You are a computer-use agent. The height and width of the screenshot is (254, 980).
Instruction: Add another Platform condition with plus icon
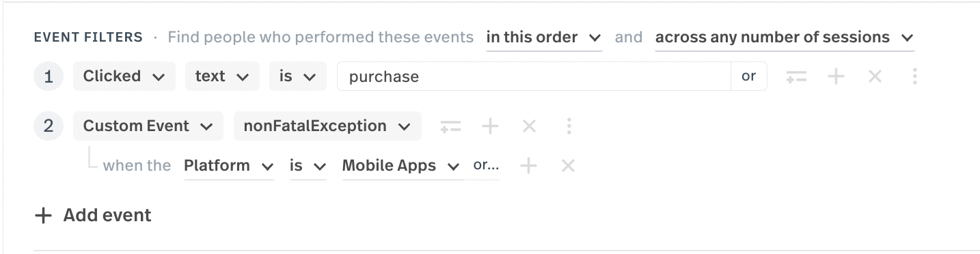[528, 166]
